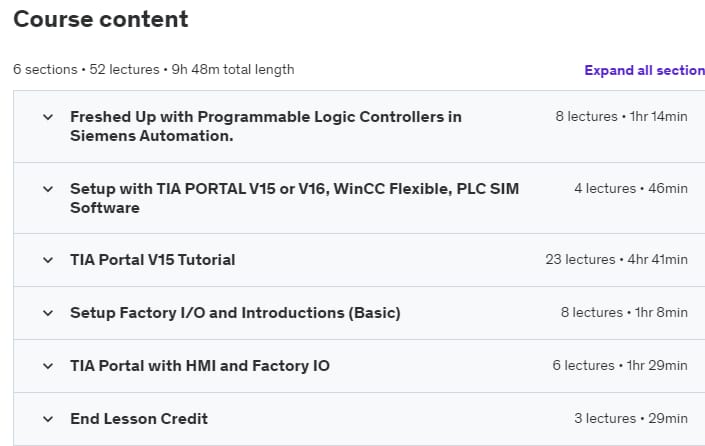Click Expand all sections link

pyautogui.click(x=644, y=70)
